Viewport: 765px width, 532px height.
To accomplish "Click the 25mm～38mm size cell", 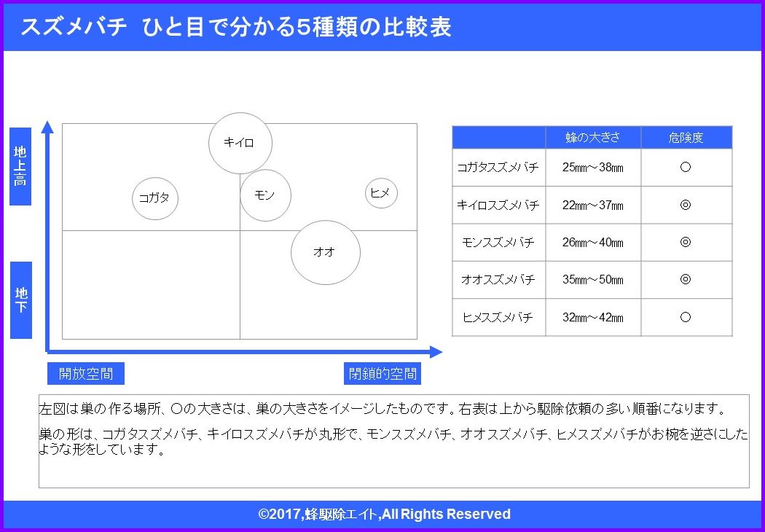I will click(x=592, y=168).
